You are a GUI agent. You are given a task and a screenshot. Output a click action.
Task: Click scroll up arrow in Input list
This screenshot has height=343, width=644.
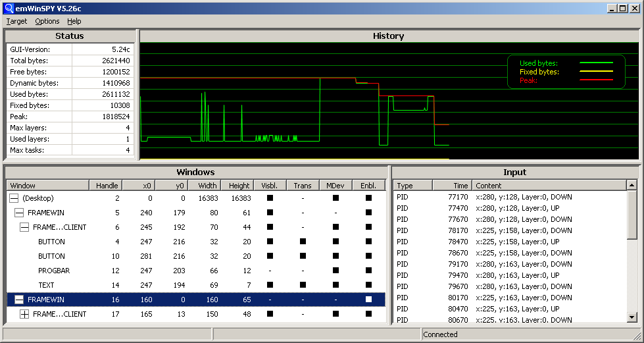632,185
